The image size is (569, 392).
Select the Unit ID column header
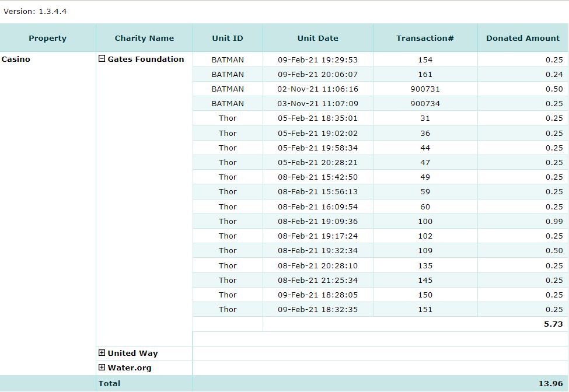[228, 38]
